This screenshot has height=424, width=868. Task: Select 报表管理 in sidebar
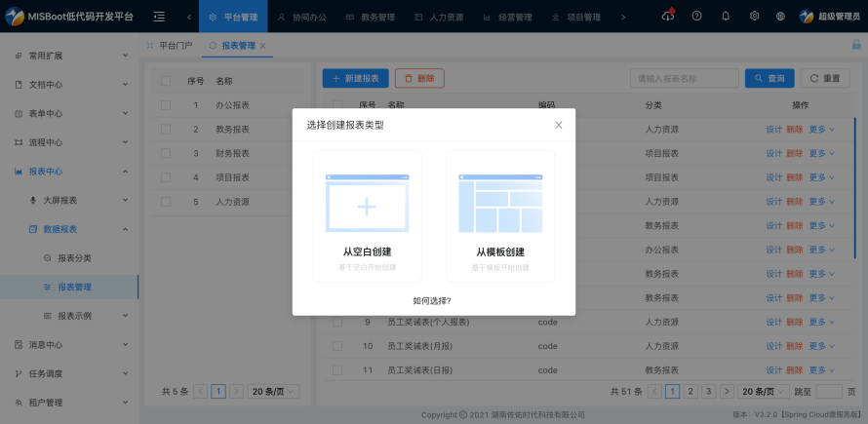[x=68, y=287]
